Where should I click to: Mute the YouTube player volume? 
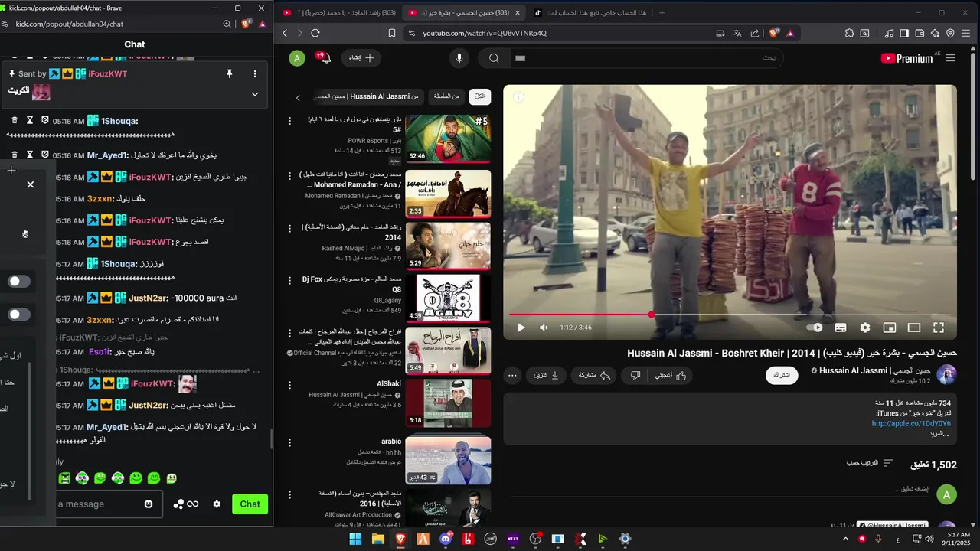544,328
